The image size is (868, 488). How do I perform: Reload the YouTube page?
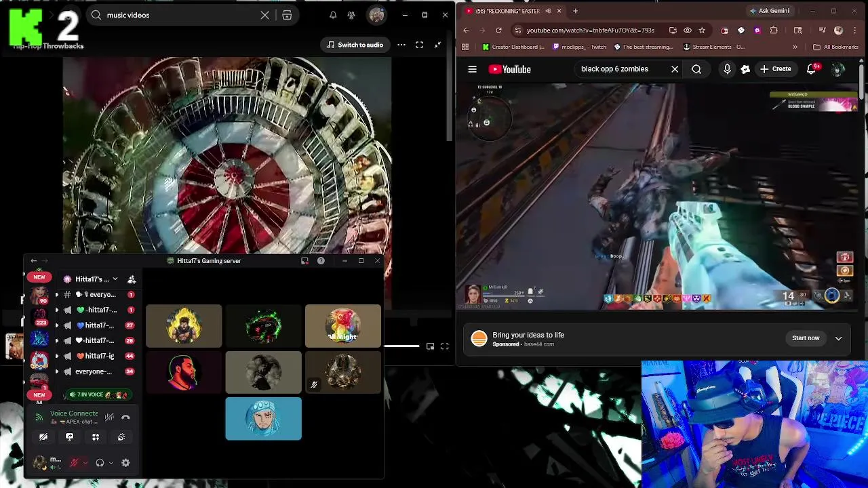[498, 30]
